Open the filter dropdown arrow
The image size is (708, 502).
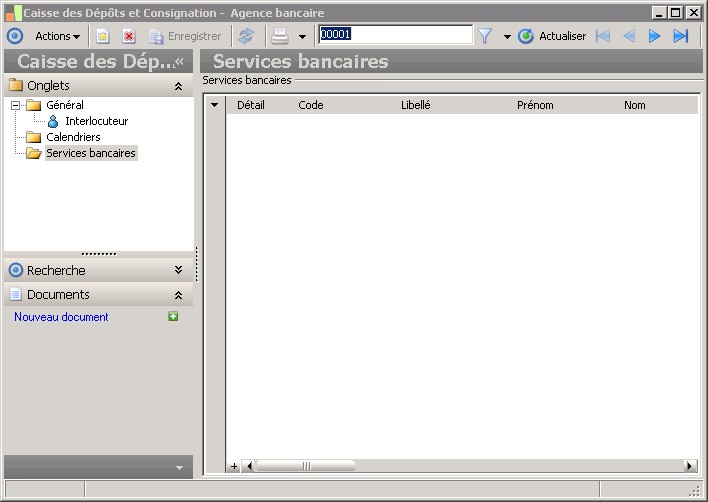(507, 37)
